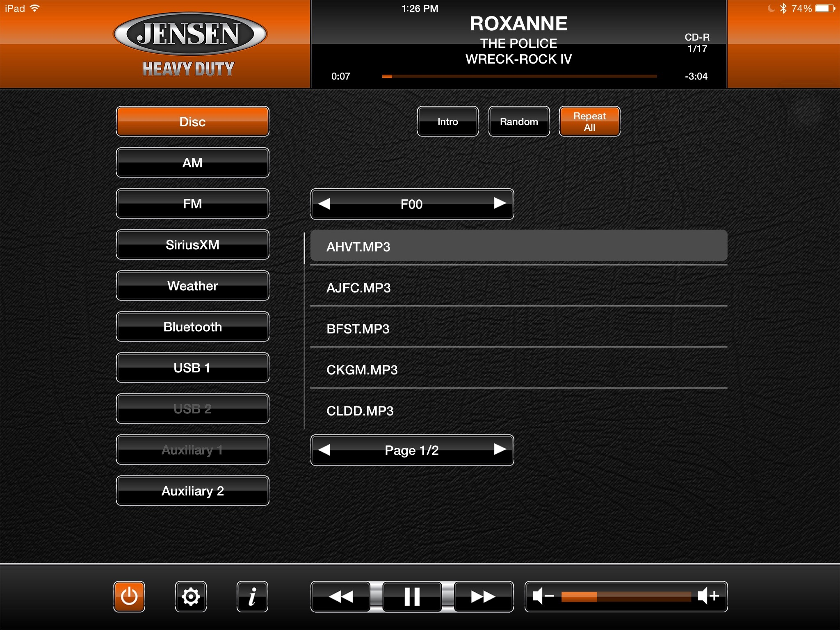This screenshot has height=630, width=840.
Task: Skip forward with the fast-forward button
Action: (x=484, y=597)
